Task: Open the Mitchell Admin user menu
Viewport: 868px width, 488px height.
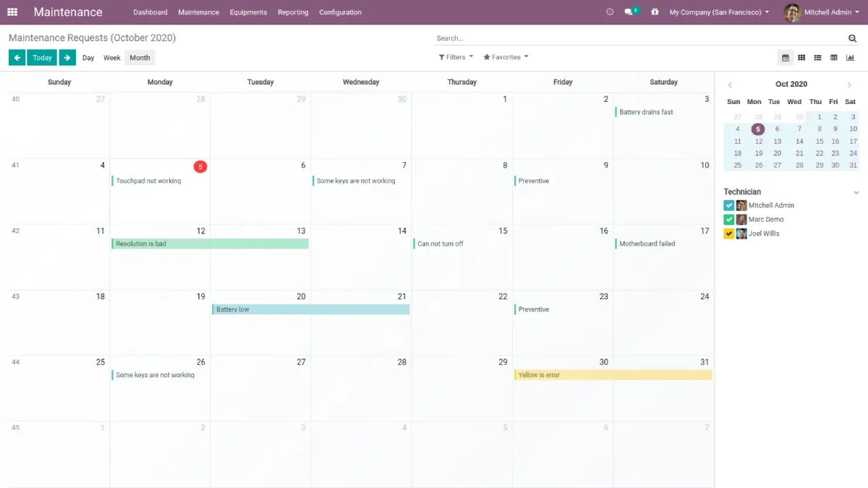Action: click(822, 12)
